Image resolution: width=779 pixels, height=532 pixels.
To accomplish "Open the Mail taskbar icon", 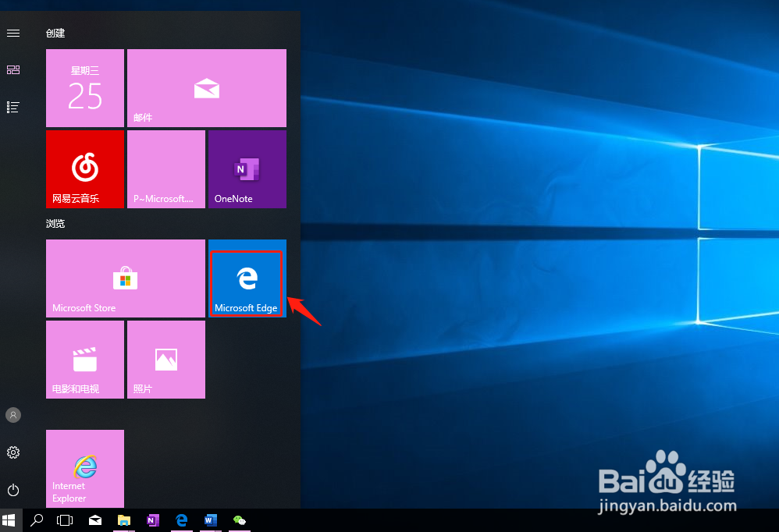I will point(95,520).
